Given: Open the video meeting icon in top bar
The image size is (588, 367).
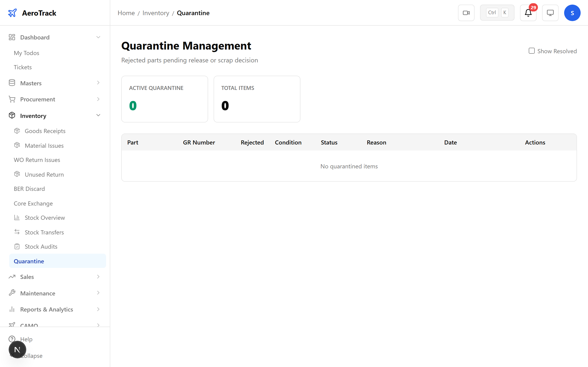Looking at the screenshot, I should pyautogui.click(x=466, y=13).
